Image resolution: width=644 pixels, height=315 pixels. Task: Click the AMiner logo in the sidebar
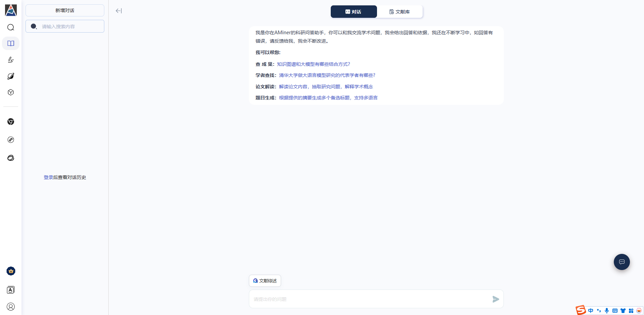point(11,10)
